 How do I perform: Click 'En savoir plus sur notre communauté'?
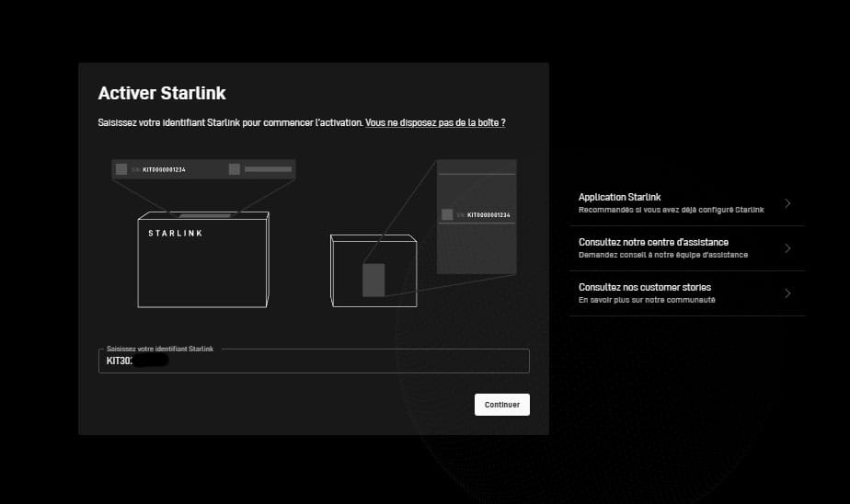[x=647, y=300]
